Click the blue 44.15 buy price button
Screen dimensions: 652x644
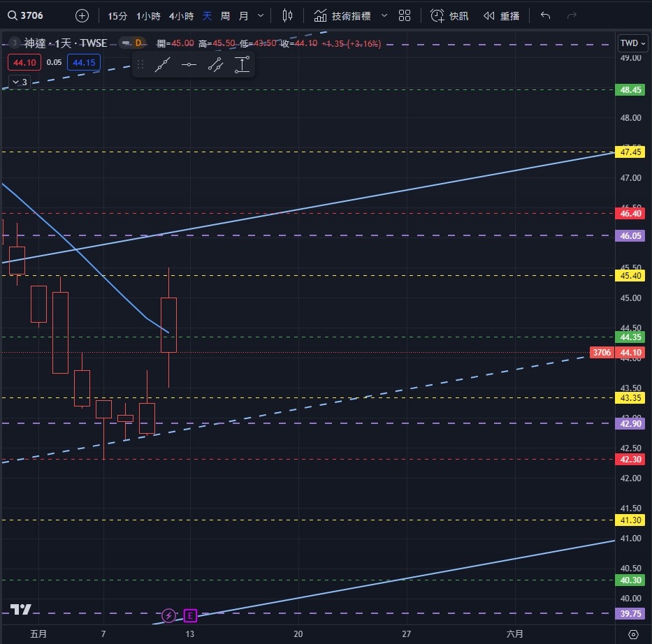[x=84, y=62]
